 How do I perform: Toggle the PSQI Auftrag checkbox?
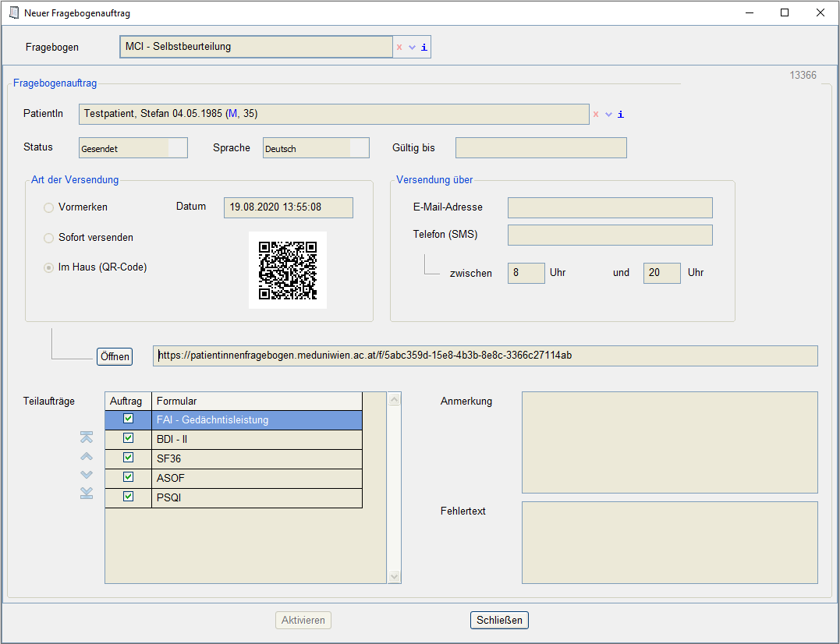[x=128, y=497]
